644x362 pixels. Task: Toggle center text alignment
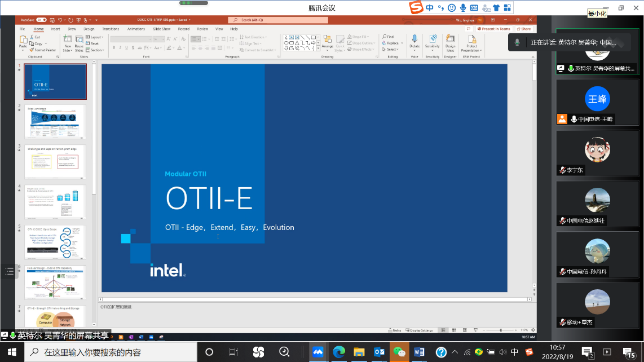coord(200,48)
